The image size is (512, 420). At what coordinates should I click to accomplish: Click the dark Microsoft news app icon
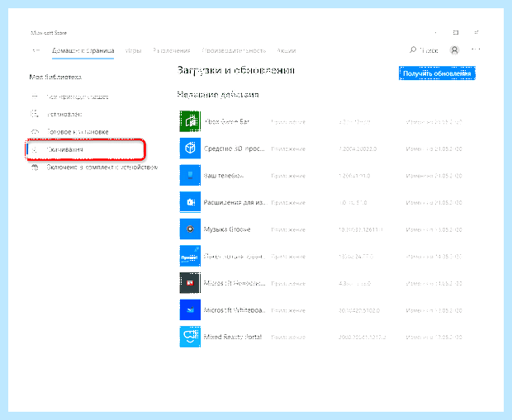(190, 283)
